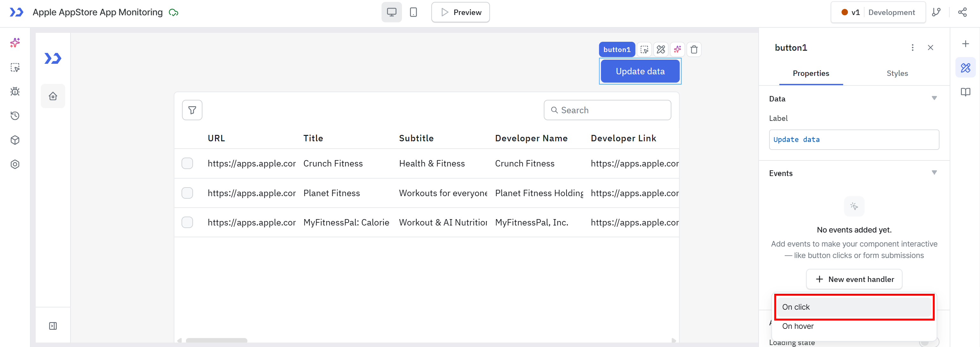
Task: Check the Planet Fitness row checkbox
Action: click(187, 193)
